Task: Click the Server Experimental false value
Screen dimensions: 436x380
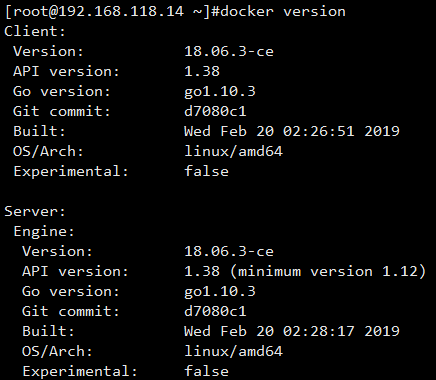Action: [x=206, y=371]
